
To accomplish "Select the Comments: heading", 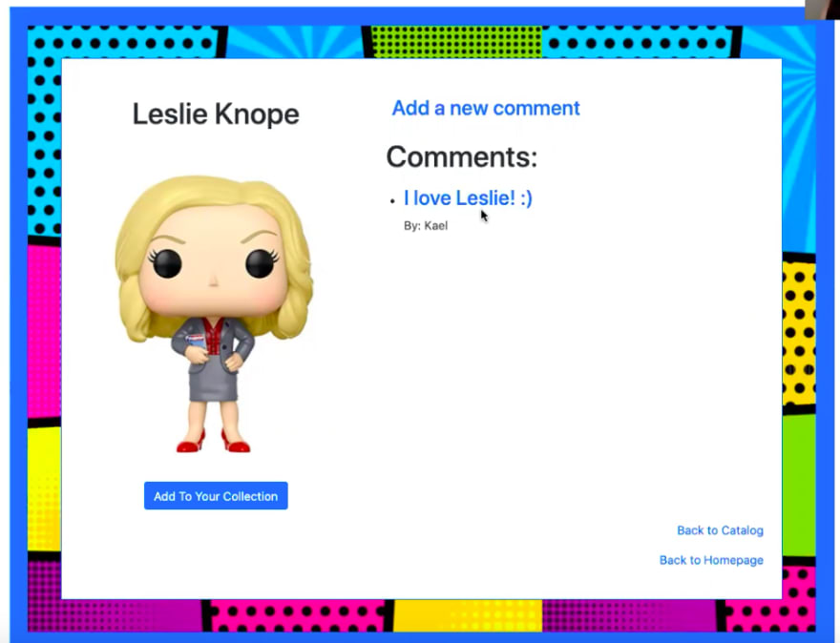I will coord(462,156).
